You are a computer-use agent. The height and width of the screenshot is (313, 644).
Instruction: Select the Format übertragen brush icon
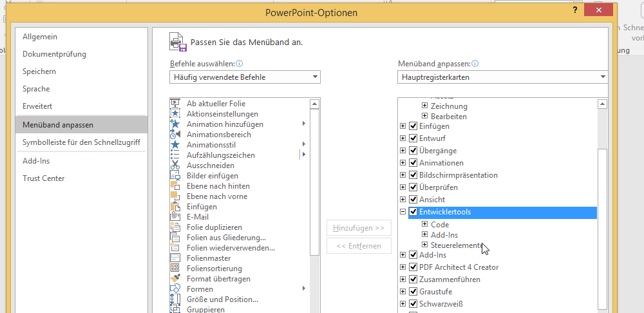pyautogui.click(x=175, y=278)
